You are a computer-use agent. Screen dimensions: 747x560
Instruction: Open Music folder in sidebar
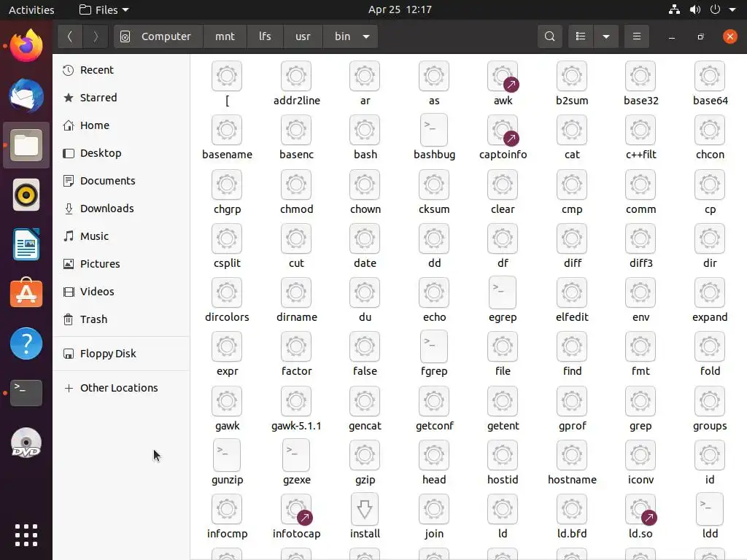pyautogui.click(x=121, y=236)
